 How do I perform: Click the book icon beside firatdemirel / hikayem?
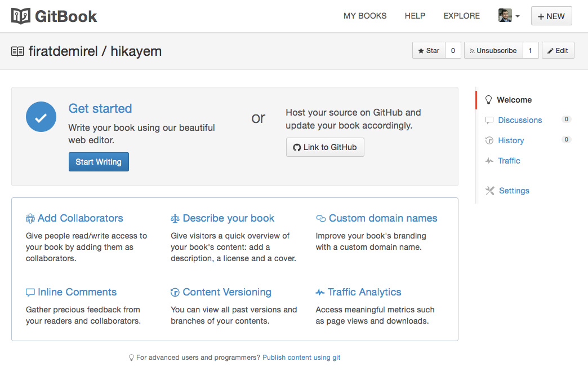[17, 51]
